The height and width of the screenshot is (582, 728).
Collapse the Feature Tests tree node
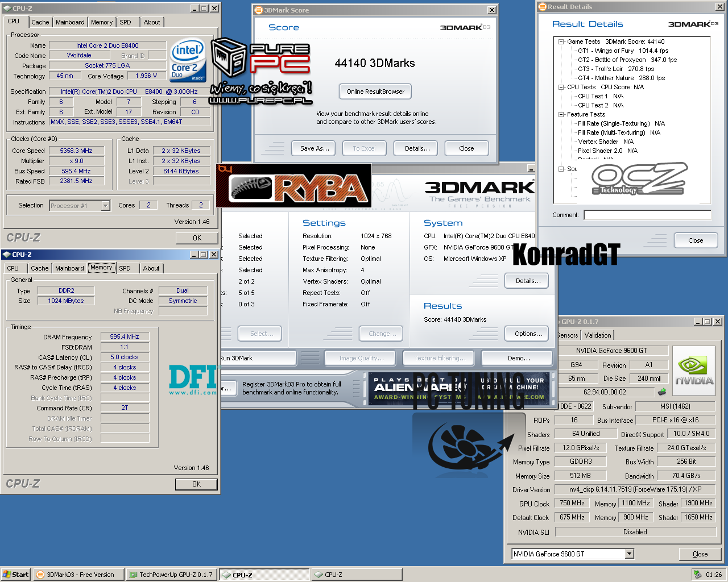pyautogui.click(x=561, y=114)
